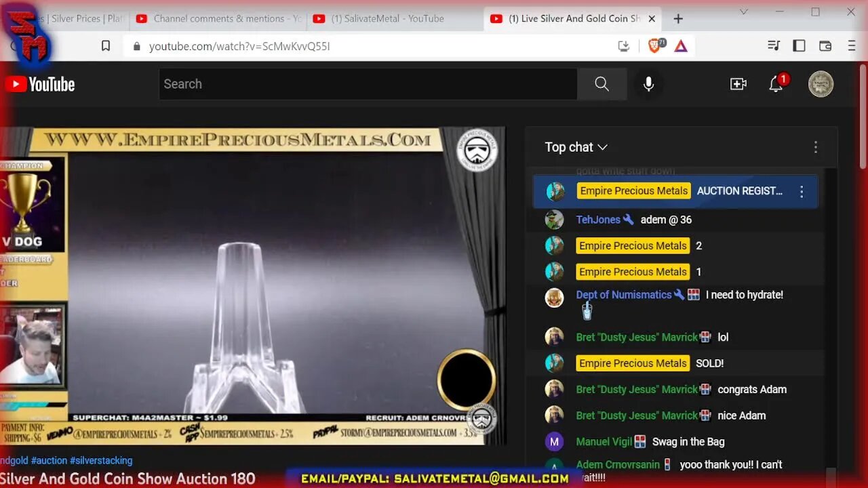Click Brave Rewards triangle icon
Viewport: 868px width, 488px height.
(x=681, y=46)
